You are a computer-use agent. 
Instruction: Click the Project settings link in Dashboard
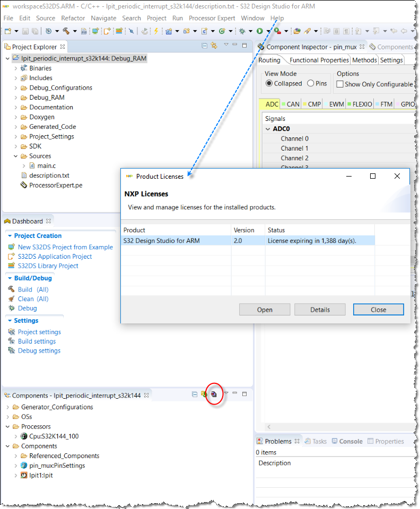coord(39,332)
